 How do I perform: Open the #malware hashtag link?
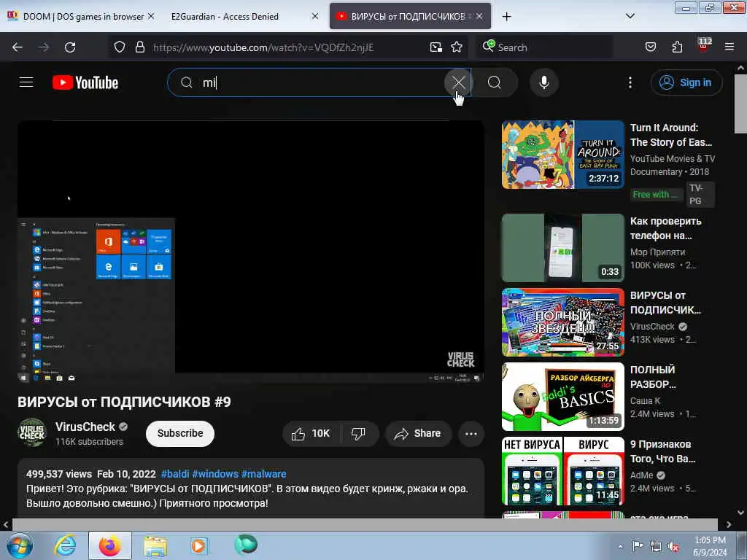pyautogui.click(x=263, y=474)
